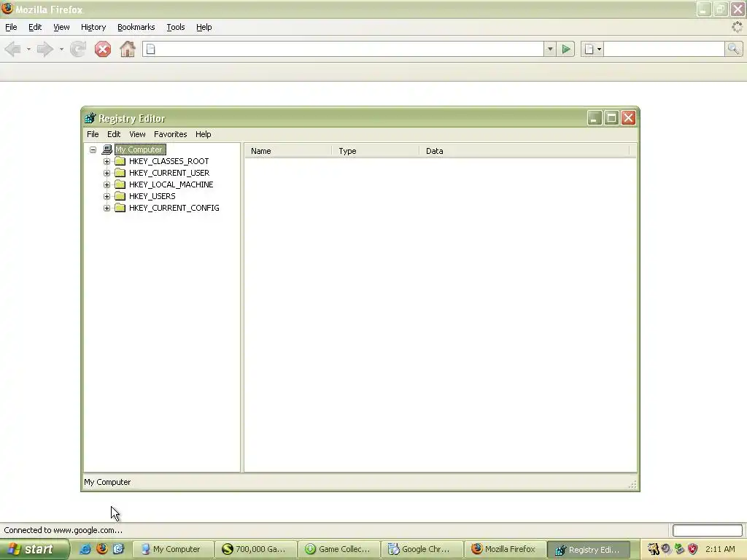Switch to Mozilla Firefox taskbar button
747x560 pixels.
(505, 549)
